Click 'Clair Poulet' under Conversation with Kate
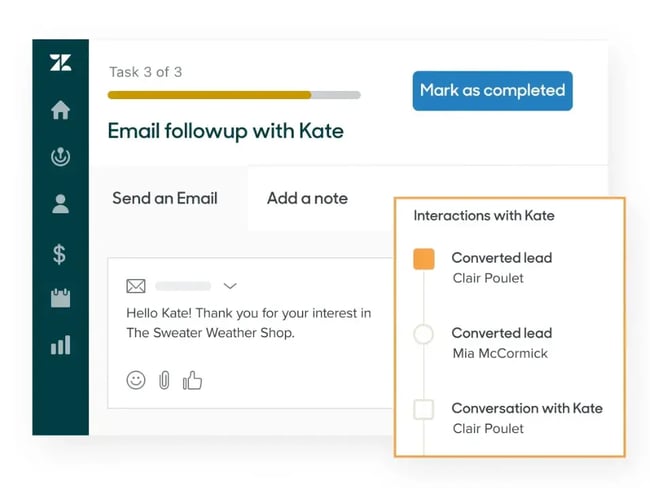The height and width of the screenshot is (488, 650). coord(488,428)
